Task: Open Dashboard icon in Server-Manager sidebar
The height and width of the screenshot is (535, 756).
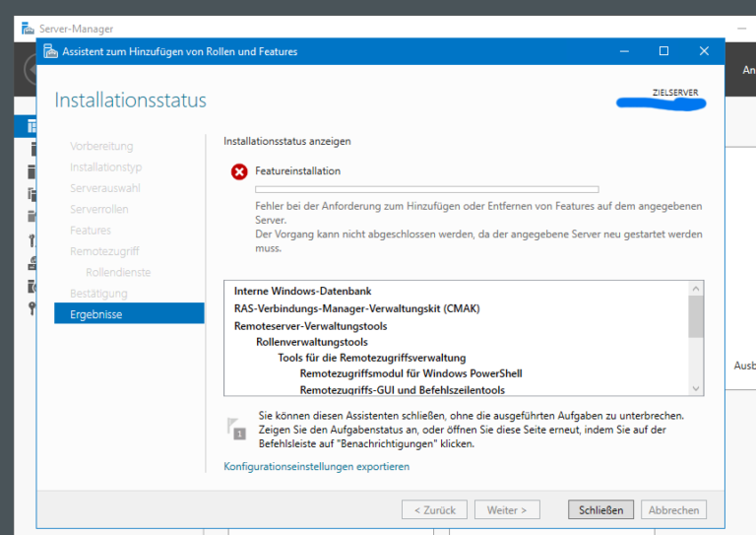Action: coord(31,126)
